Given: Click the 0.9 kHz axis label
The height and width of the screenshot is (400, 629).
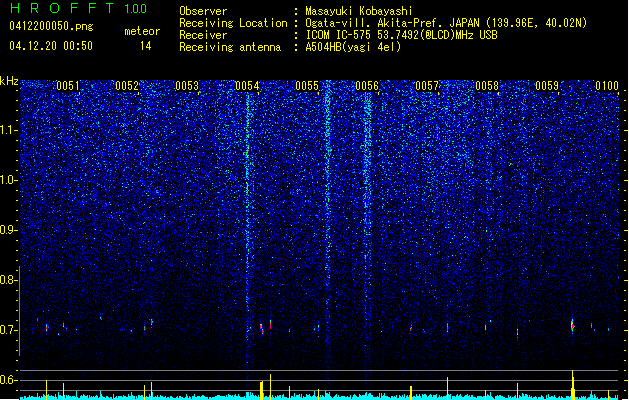Looking at the screenshot, I should click(x=9, y=230).
